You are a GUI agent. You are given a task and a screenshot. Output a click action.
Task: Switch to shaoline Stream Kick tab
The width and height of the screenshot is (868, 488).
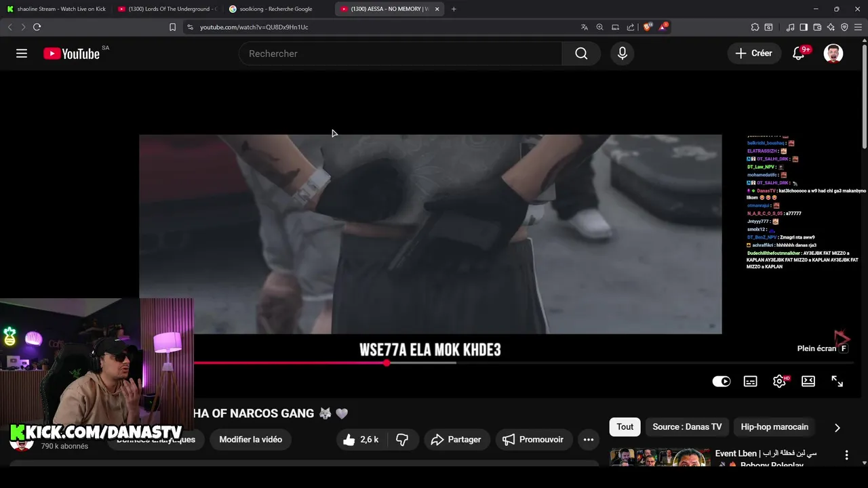pos(56,9)
